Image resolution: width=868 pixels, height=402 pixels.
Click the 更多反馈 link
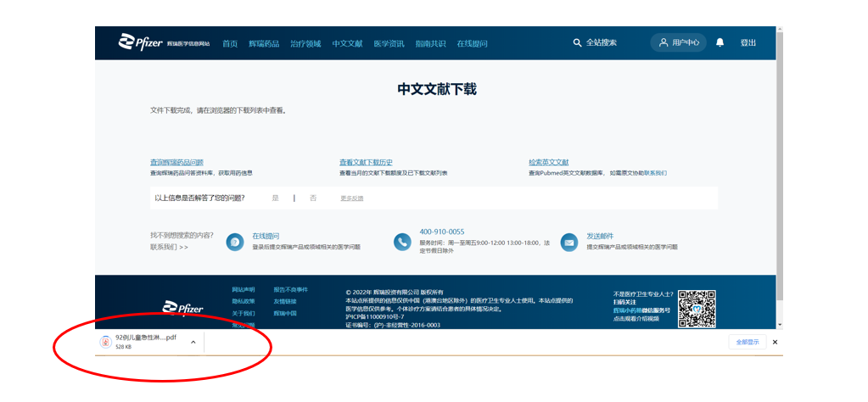[x=352, y=198]
